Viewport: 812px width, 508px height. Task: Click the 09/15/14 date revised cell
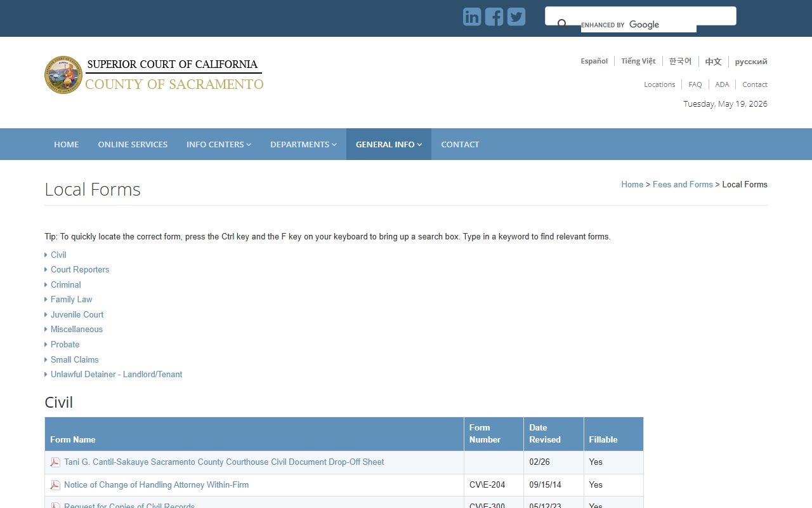(x=554, y=485)
